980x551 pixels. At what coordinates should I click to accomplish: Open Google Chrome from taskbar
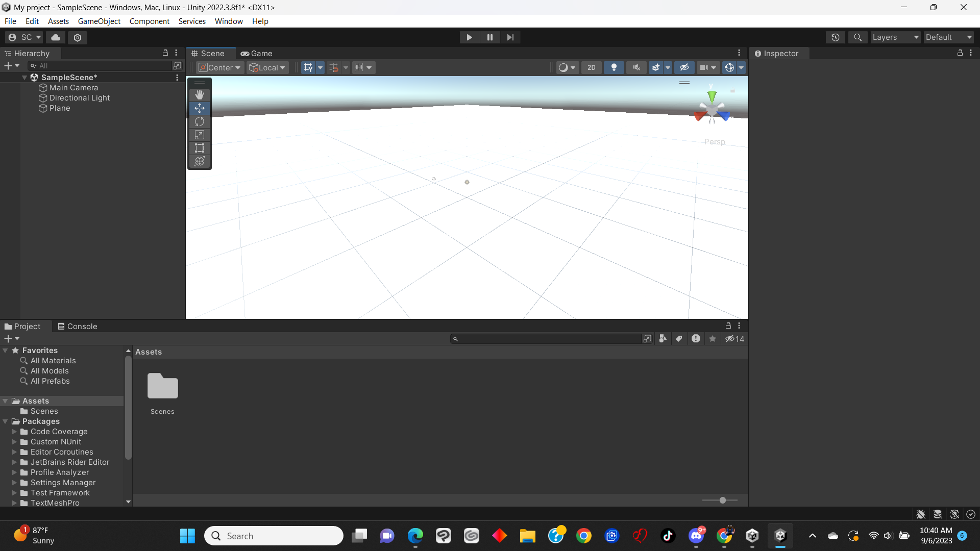583,536
